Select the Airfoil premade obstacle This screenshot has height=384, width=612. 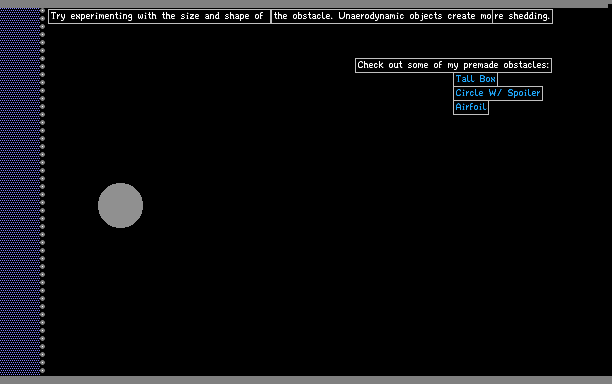pyautogui.click(x=471, y=107)
